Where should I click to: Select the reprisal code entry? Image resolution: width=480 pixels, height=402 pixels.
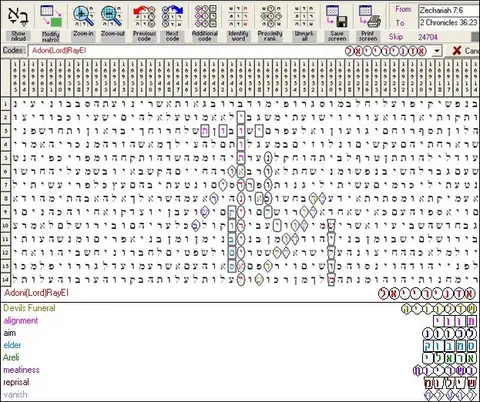(x=16, y=382)
